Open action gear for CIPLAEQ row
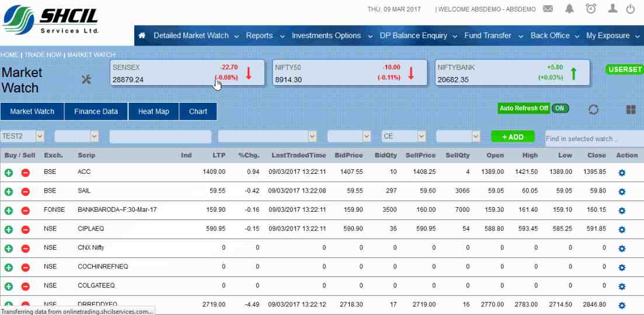The width and height of the screenshot is (644, 315). (622, 230)
